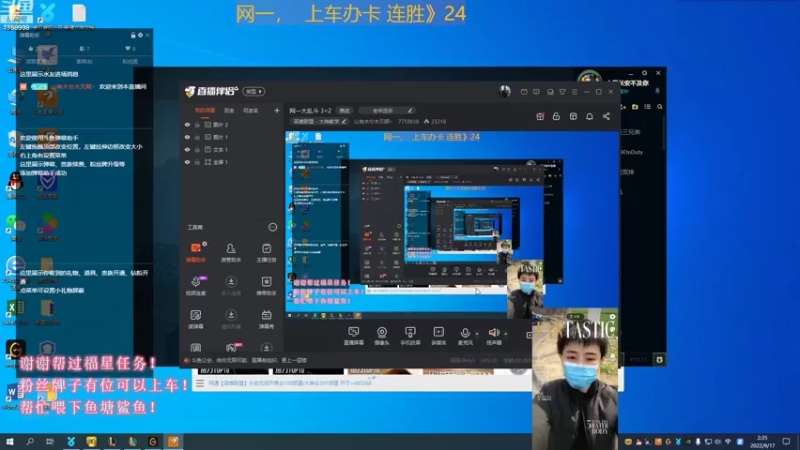Viewport: 800px width, 450px height.
Task: Add the 多媒体 media source
Action: click(x=438, y=336)
